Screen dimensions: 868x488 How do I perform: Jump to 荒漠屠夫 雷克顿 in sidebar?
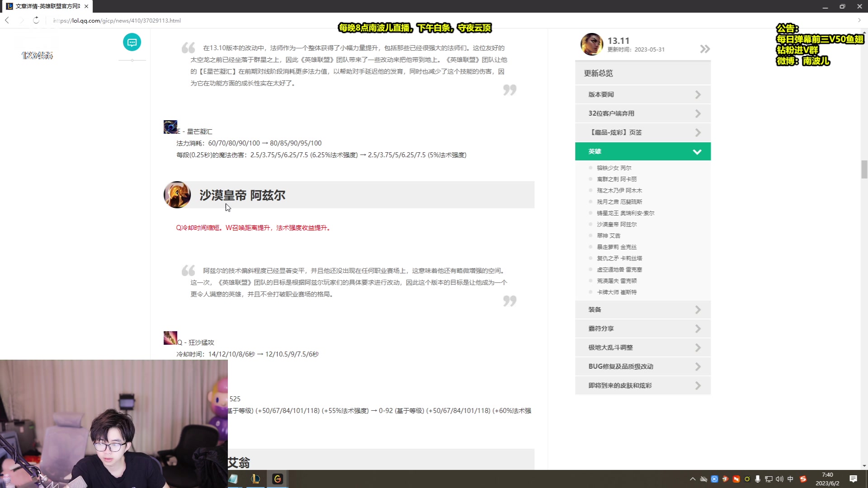[617, 281]
